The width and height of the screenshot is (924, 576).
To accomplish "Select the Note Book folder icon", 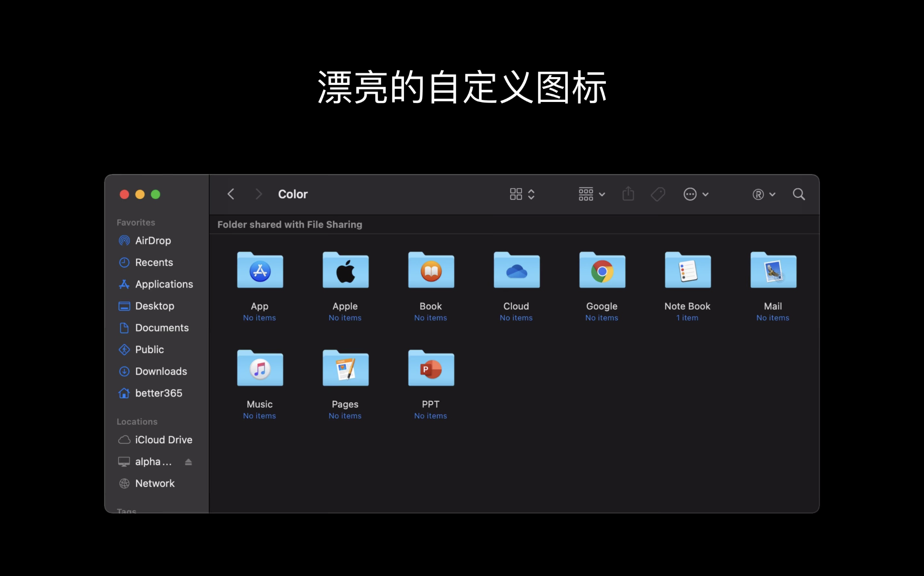I will click(x=687, y=270).
